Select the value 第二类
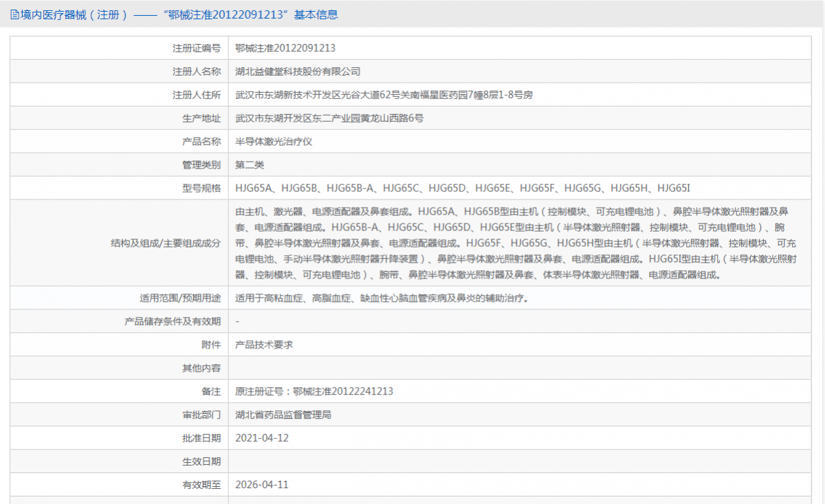Viewport: 825px width, 504px height. click(x=250, y=165)
